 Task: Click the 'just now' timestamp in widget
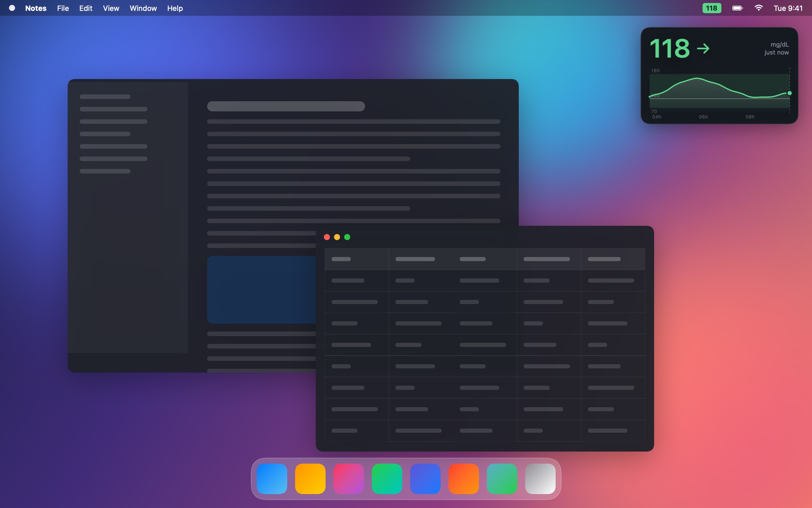[776, 53]
